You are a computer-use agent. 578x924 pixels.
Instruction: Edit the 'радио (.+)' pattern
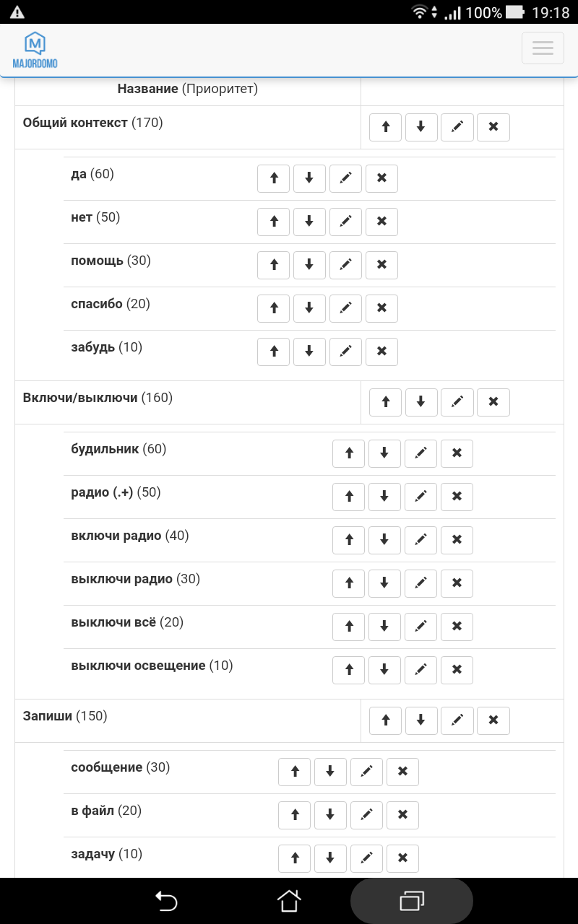(x=420, y=497)
